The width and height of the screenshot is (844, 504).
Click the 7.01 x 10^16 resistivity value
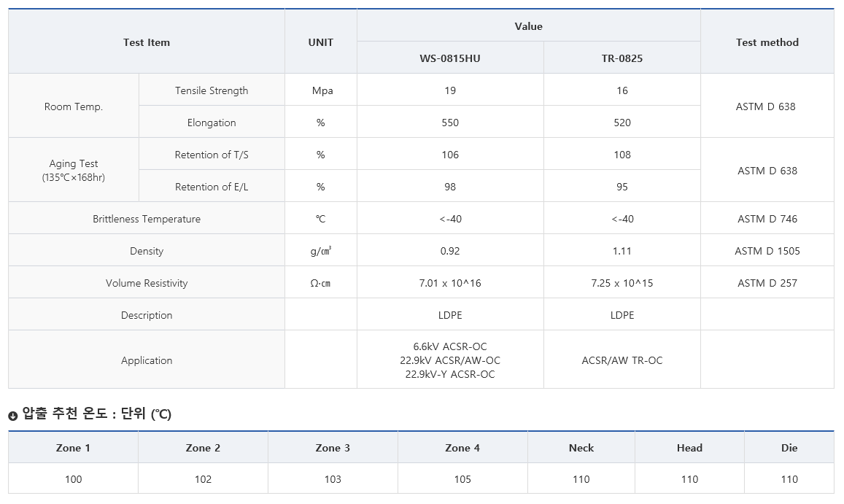(450, 283)
